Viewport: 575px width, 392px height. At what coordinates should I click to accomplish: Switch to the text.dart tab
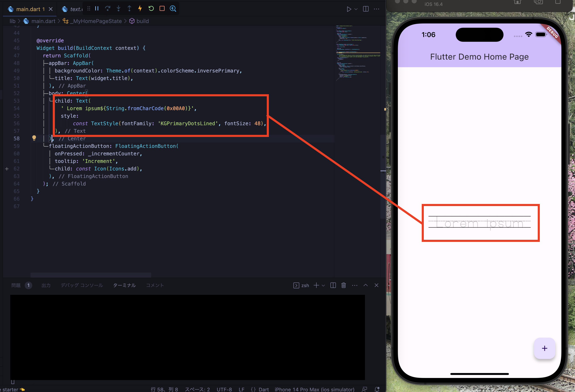click(x=74, y=9)
